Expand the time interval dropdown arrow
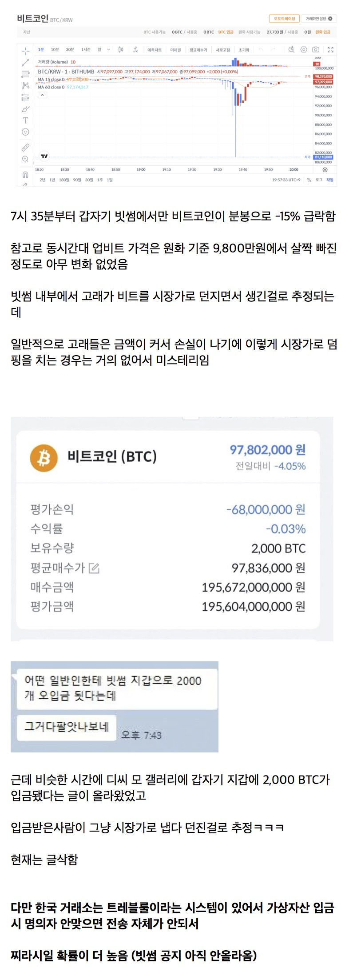349x980 pixels. [x=108, y=50]
